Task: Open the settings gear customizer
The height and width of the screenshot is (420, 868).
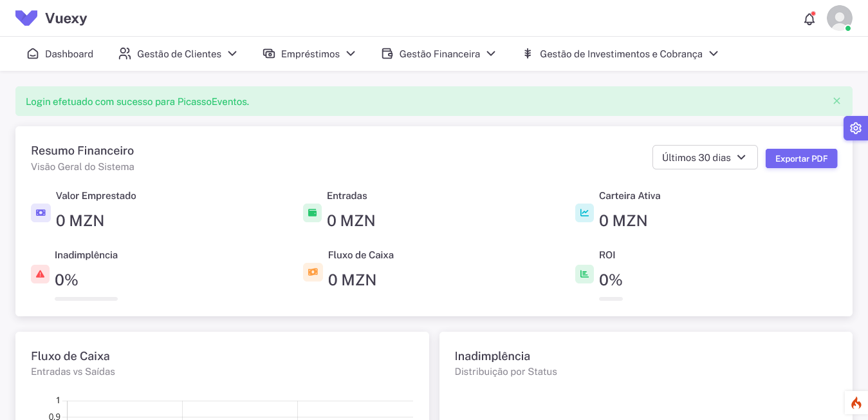Action: tap(855, 128)
